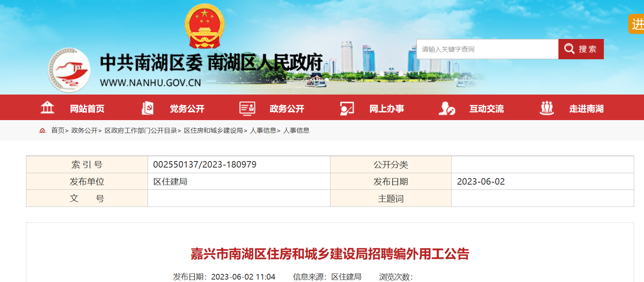644x282 pixels.
Task: Click the national emblem at top
Action: click(x=204, y=26)
